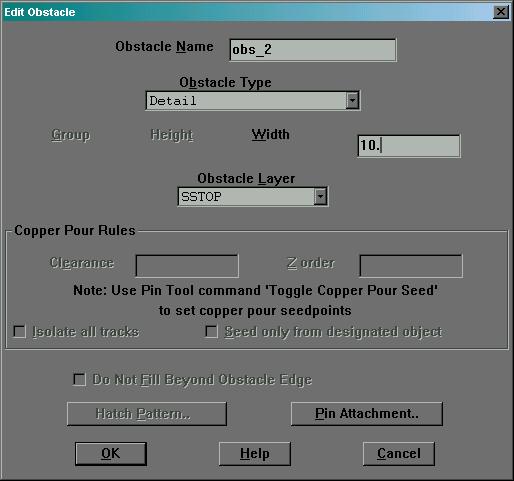Click the Copper Pour Rules group label
514x481 pixels.
75,230
